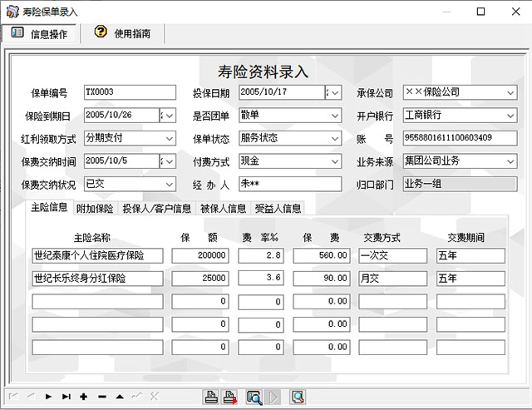
Task: Add new record with plus icon
Action: coord(84,397)
